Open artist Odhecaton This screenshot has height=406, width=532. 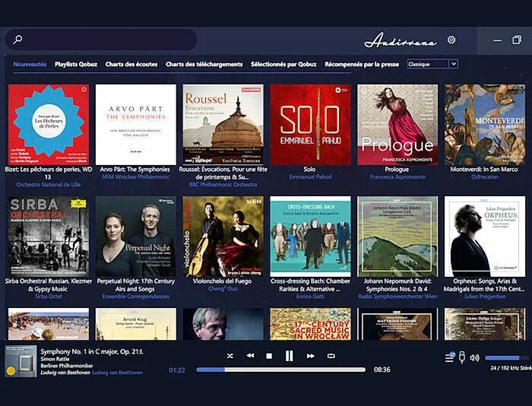(x=485, y=177)
